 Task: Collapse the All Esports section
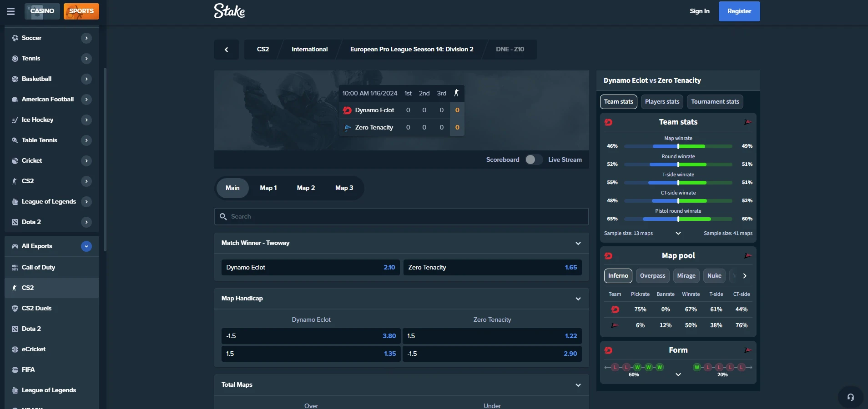(86, 246)
